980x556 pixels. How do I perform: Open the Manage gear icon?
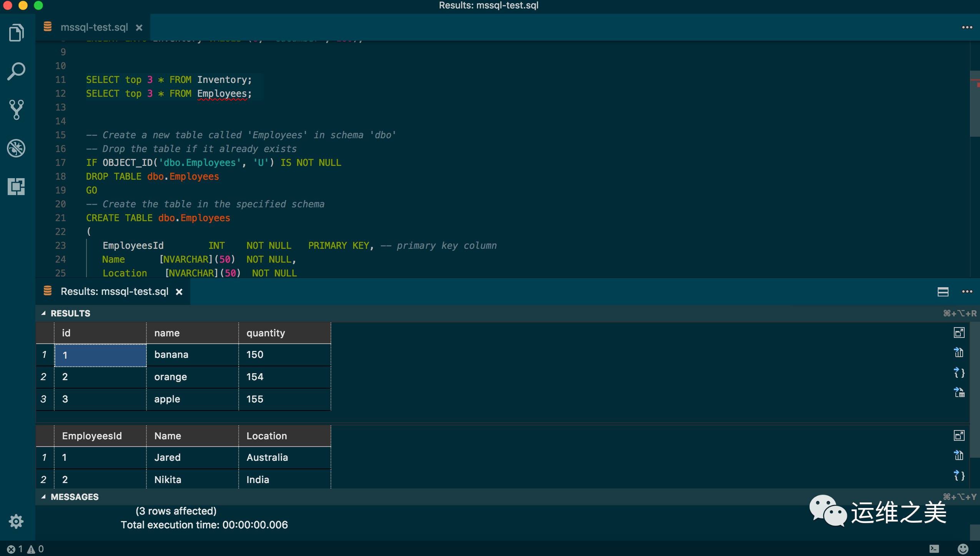16,521
